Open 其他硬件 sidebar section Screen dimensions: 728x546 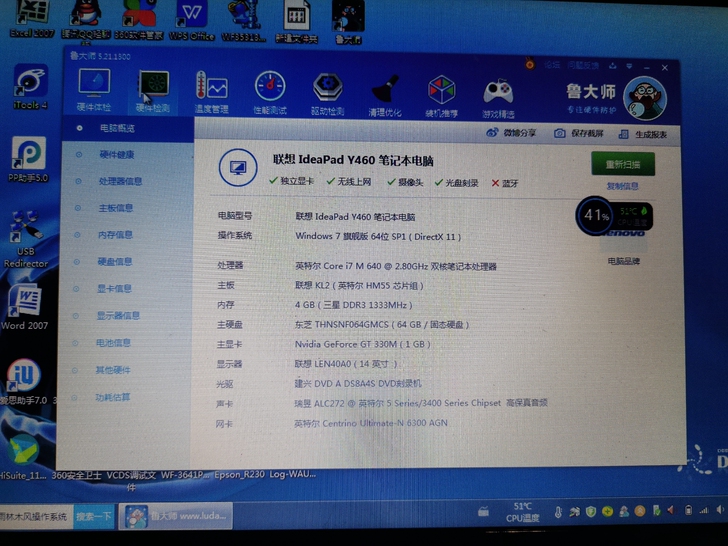pyautogui.click(x=113, y=370)
